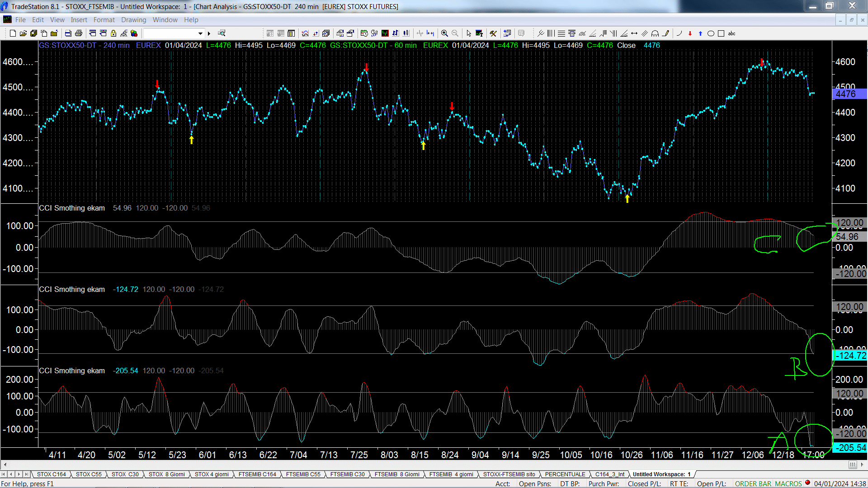Click the padlock lock icon
Screen dimensions: 868x488
pos(113,33)
